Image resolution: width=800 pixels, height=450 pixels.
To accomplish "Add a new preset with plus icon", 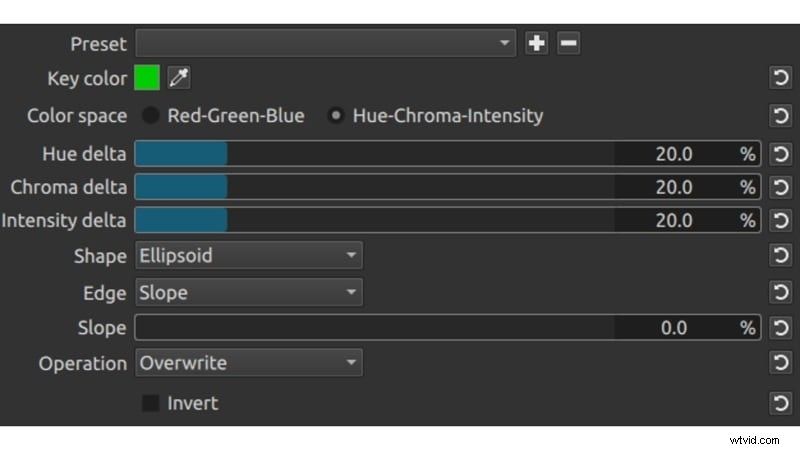I will point(537,43).
